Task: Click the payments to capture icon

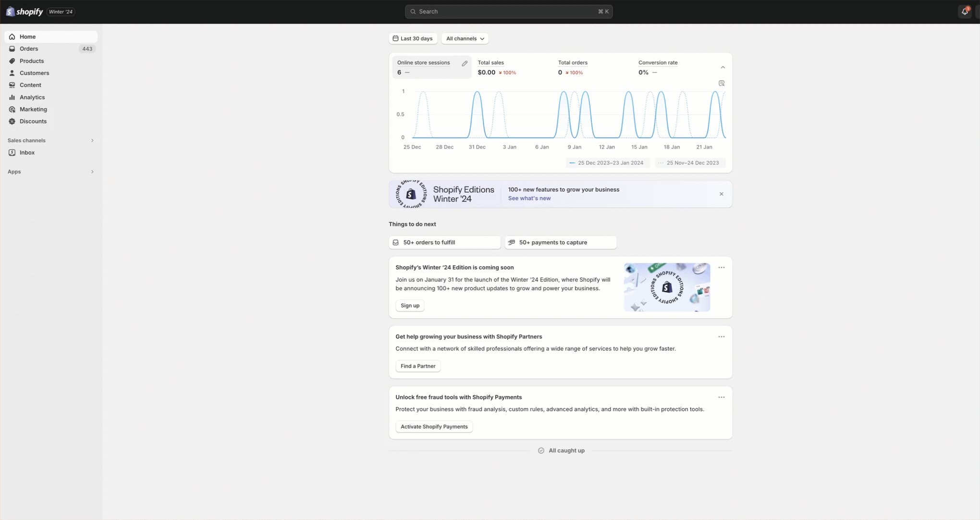Action: [x=512, y=243]
